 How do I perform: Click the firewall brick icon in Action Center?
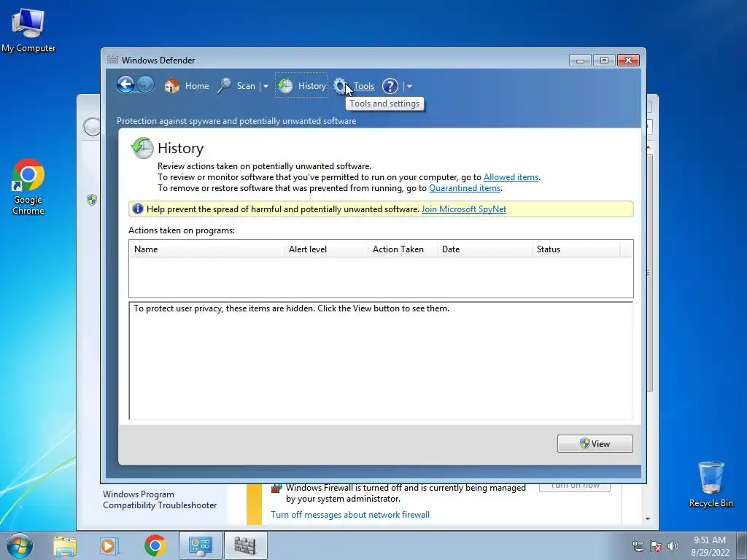tap(276, 488)
